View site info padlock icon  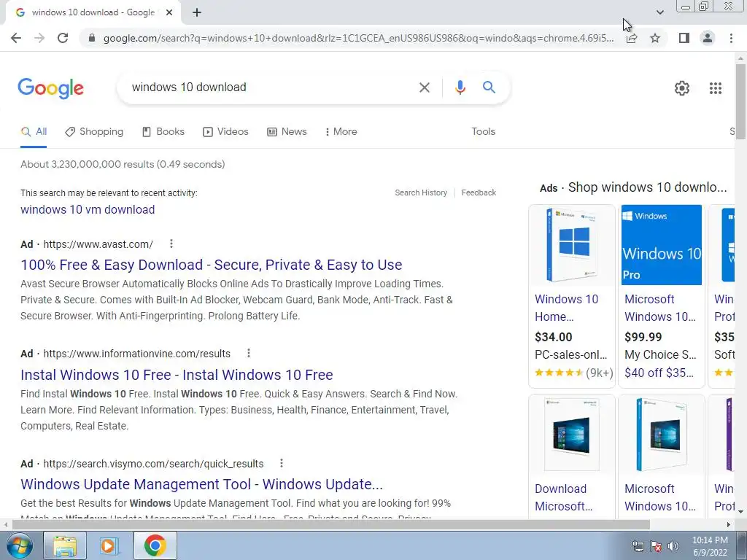92,38
